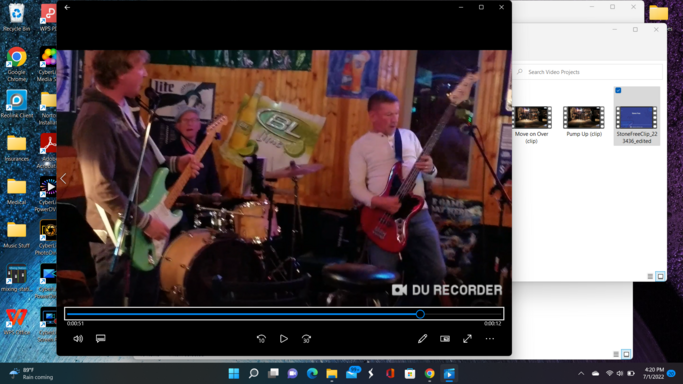Expand the system tray hidden icons chevron

tap(581, 374)
